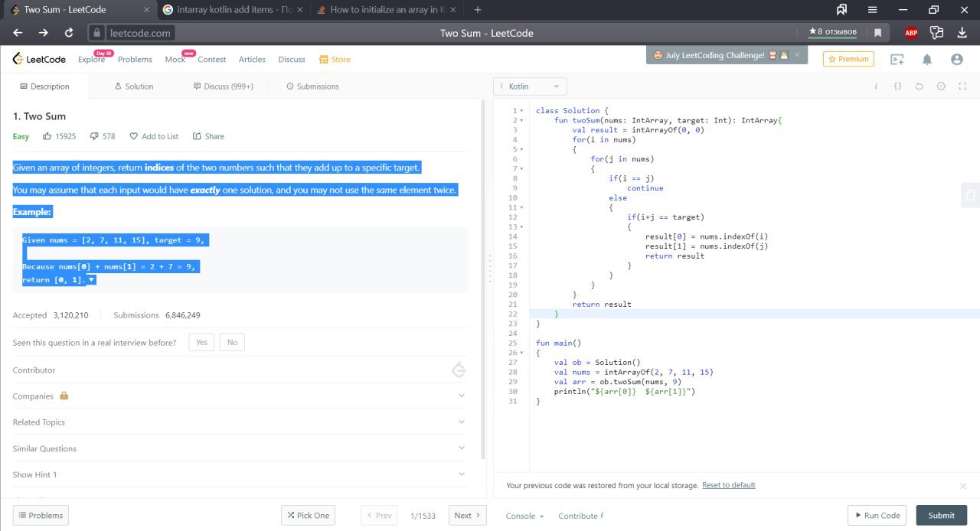Open the new tab plus icon

click(x=478, y=10)
